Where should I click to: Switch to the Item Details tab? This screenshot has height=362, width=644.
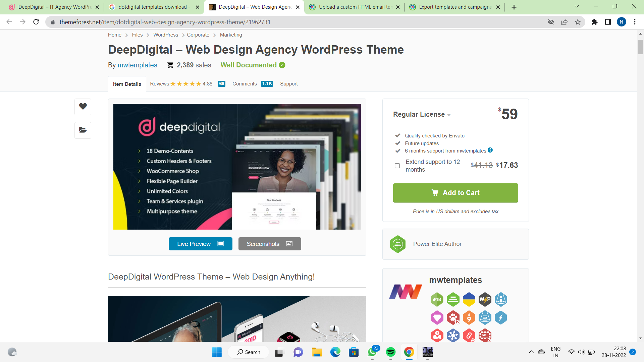[x=127, y=84]
